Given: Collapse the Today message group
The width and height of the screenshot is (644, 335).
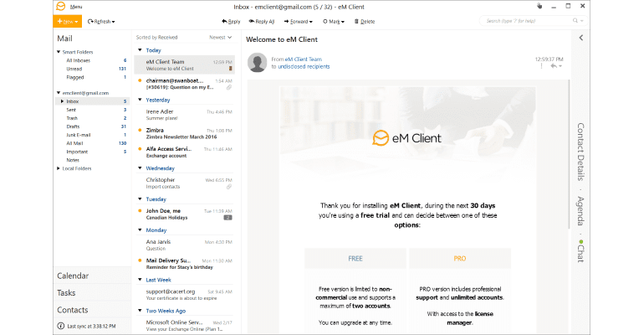Looking at the screenshot, I should coord(139,50).
